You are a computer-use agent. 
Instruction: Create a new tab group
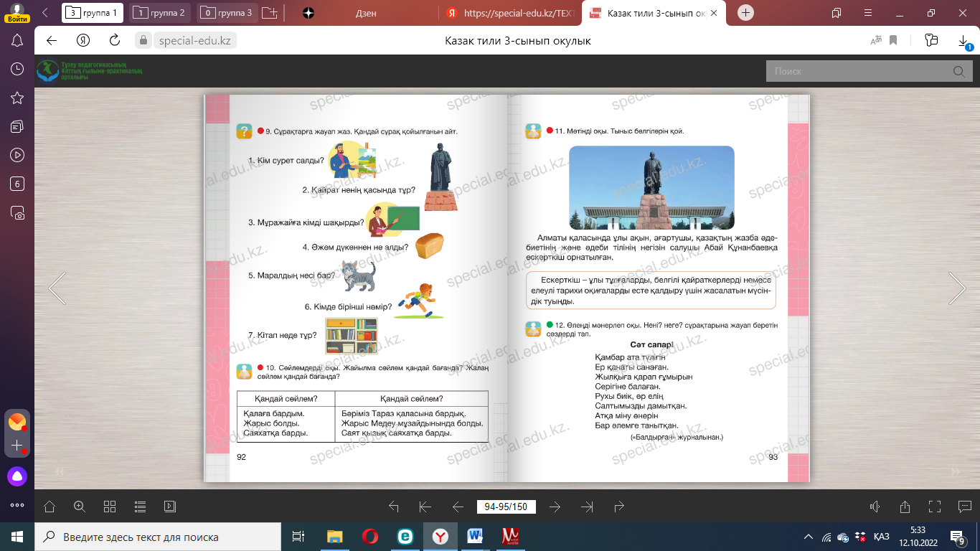(x=270, y=13)
